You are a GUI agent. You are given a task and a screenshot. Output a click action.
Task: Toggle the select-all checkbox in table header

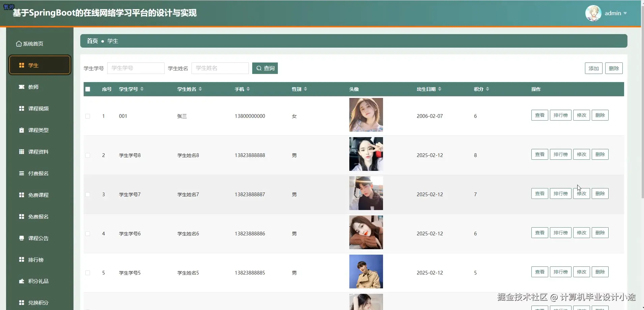(x=88, y=89)
